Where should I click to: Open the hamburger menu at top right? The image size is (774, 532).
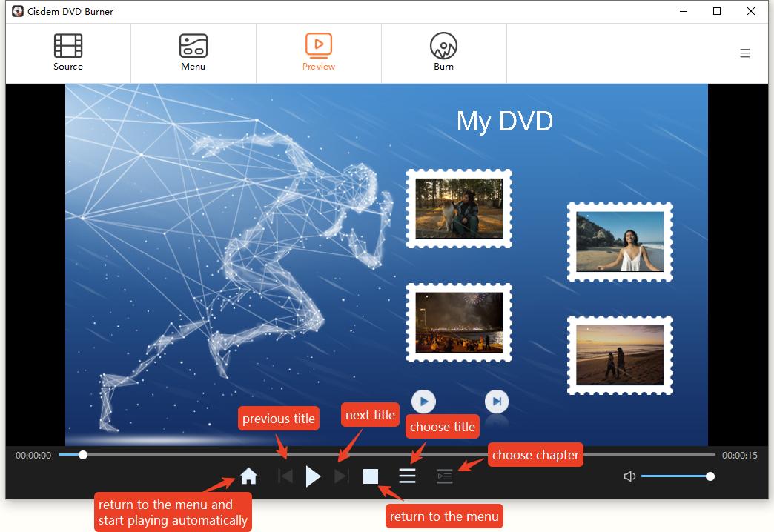pos(745,53)
